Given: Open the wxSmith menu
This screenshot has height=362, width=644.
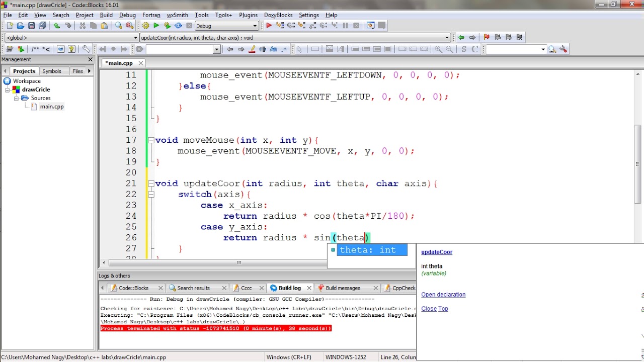Looking at the screenshot, I should [x=177, y=15].
